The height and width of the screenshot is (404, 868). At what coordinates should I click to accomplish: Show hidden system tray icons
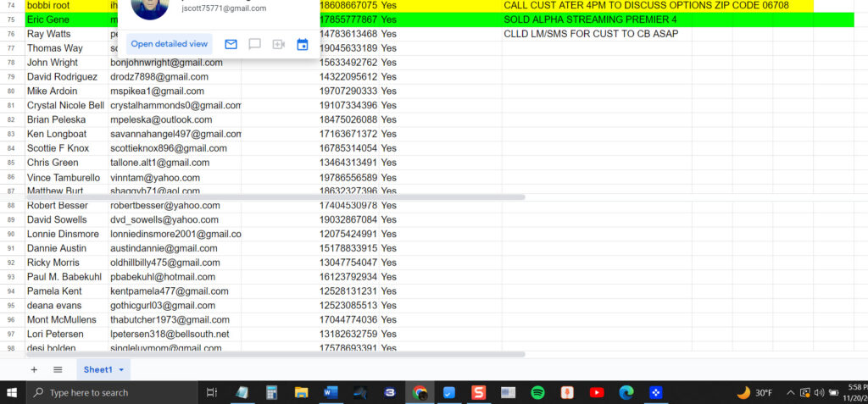(x=790, y=392)
